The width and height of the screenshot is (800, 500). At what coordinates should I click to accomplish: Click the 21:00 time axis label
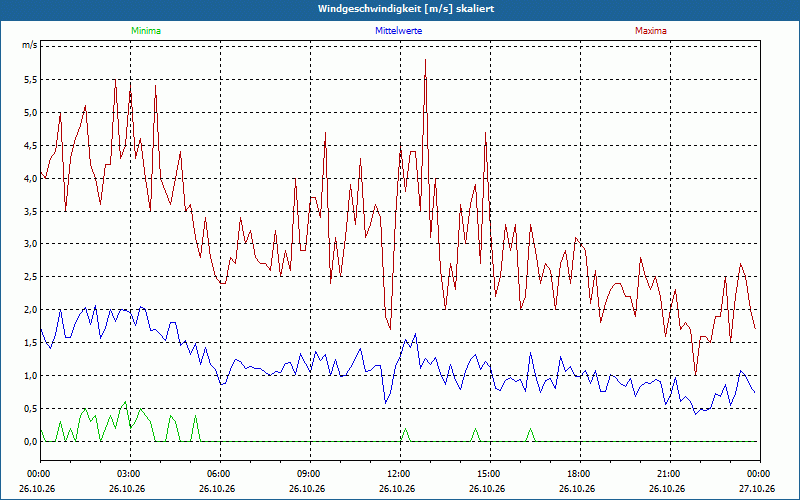(670, 474)
